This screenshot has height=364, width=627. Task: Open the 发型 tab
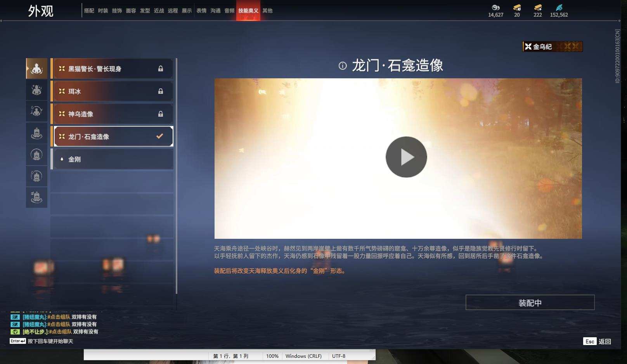tap(145, 11)
